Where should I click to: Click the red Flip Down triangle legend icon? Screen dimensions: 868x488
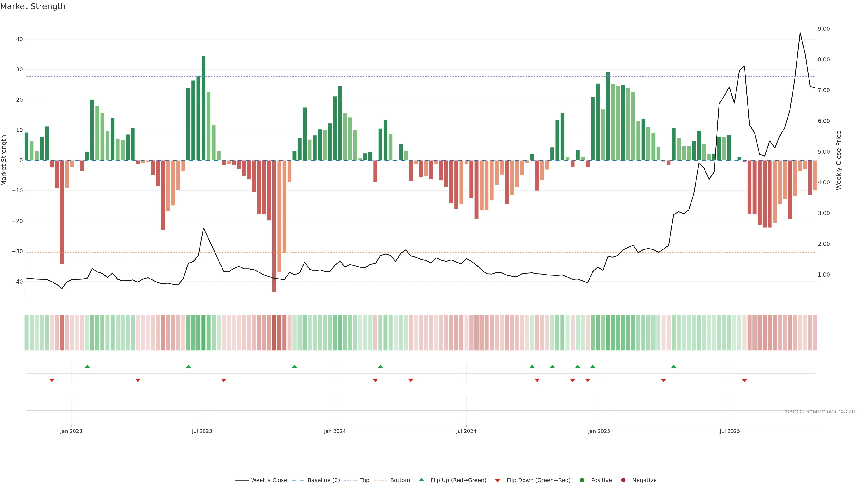point(498,481)
